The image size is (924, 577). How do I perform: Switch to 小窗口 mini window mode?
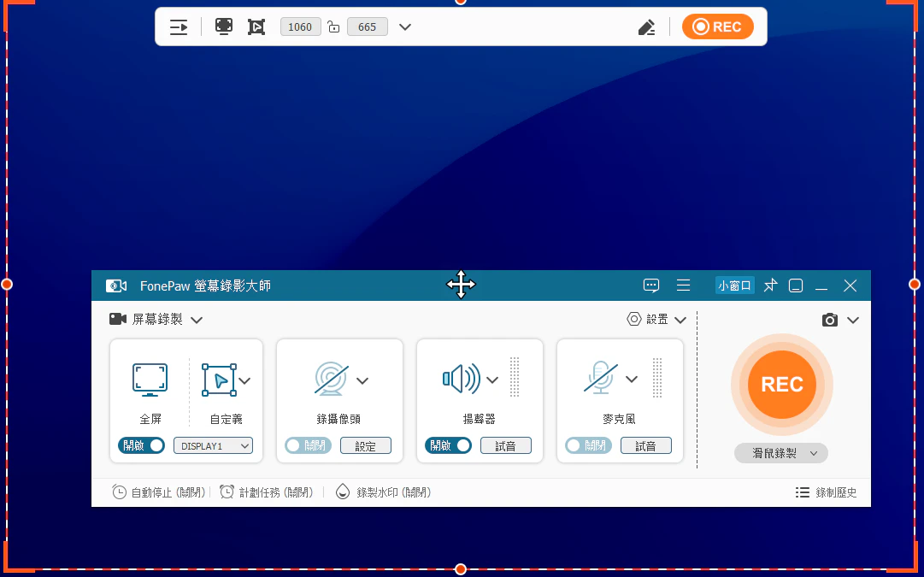coord(735,286)
